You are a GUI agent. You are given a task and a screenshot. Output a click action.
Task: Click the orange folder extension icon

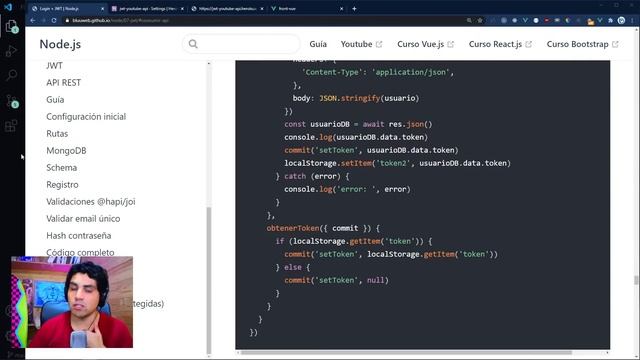(590, 21)
